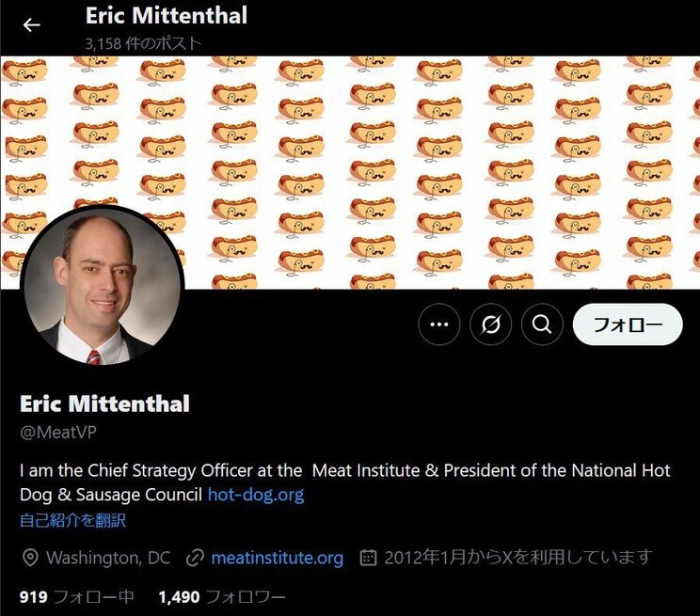Click the 3,158 件のポスト post count
The height and width of the screenshot is (616, 700).
tap(143, 43)
